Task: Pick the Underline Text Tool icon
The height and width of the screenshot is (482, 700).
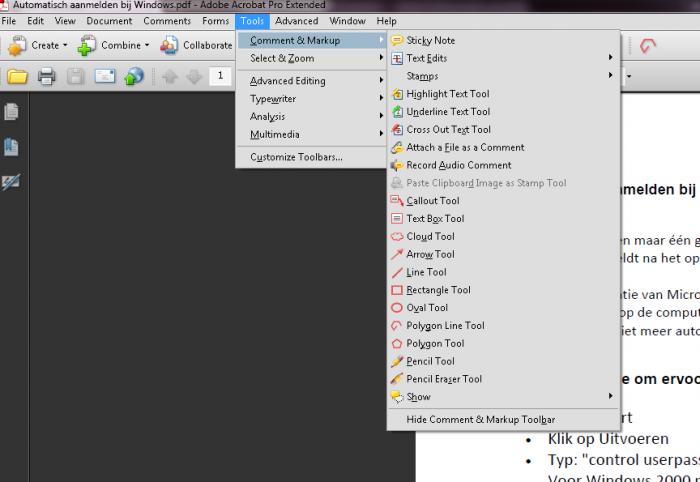Action: 397,112
